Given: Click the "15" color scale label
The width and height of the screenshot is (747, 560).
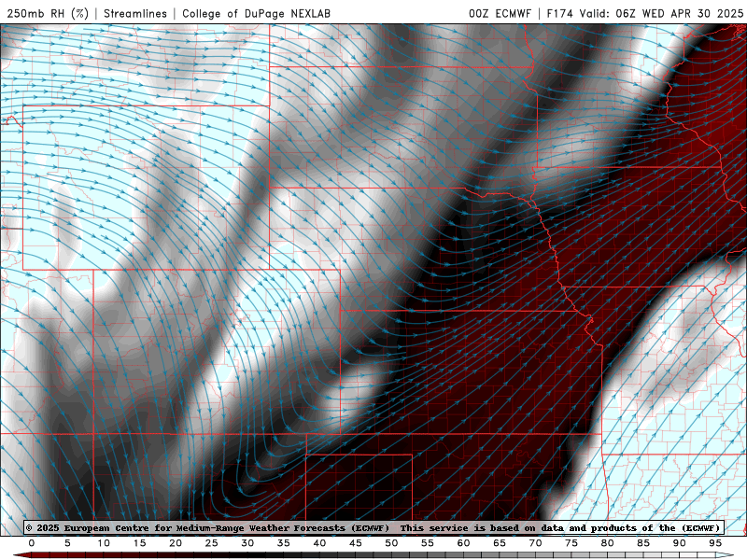Looking at the screenshot, I should (139, 543).
